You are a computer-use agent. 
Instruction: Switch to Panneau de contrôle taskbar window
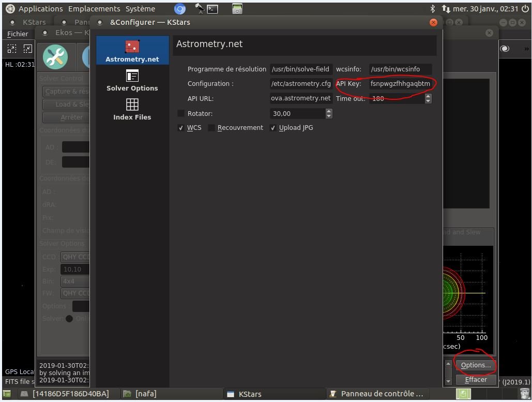377,394
